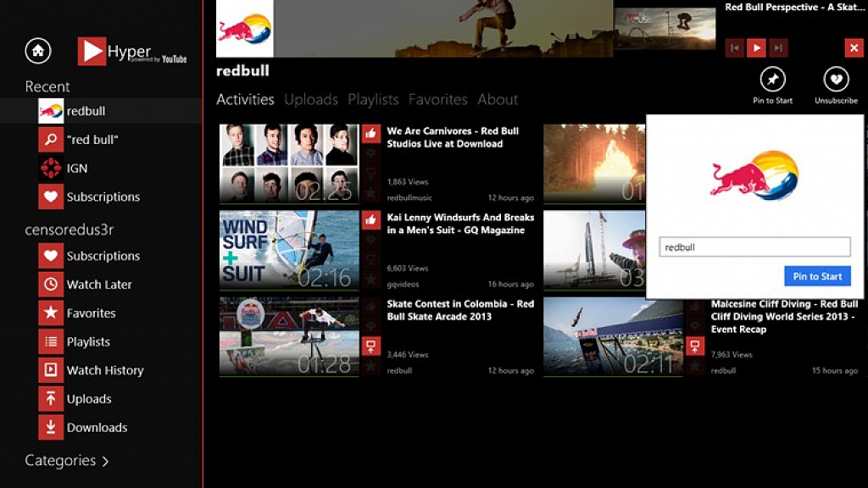The image size is (868, 488).
Task: Open the Watch Later label
Action: (99, 285)
